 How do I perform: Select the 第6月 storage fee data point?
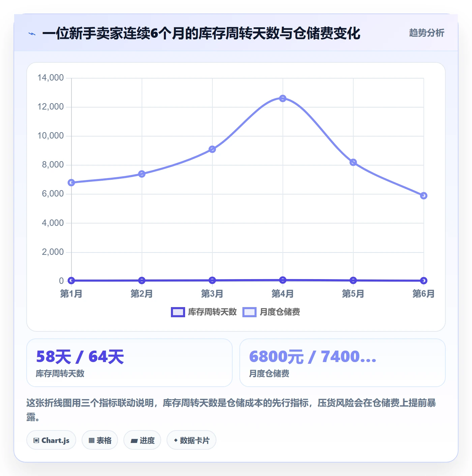pyautogui.click(x=424, y=196)
